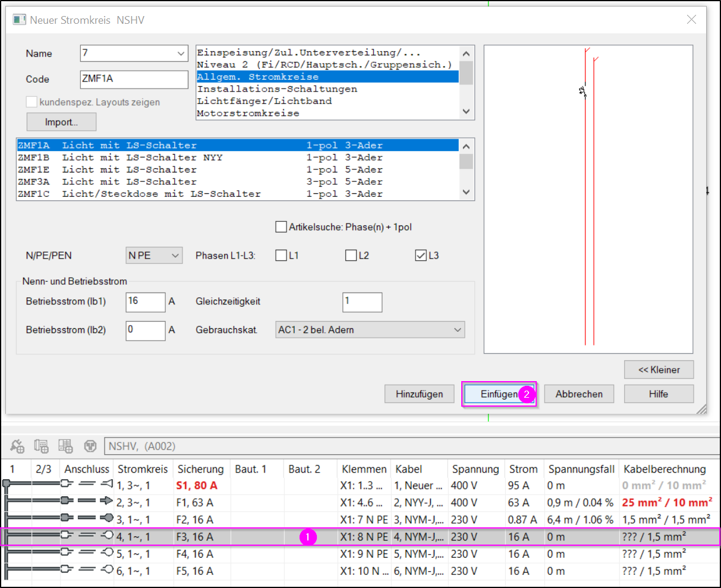The height and width of the screenshot is (588, 721).
Task: Click the down arrow of layout list scrollbar
Action: pyautogui.click(x=466, y=192)
